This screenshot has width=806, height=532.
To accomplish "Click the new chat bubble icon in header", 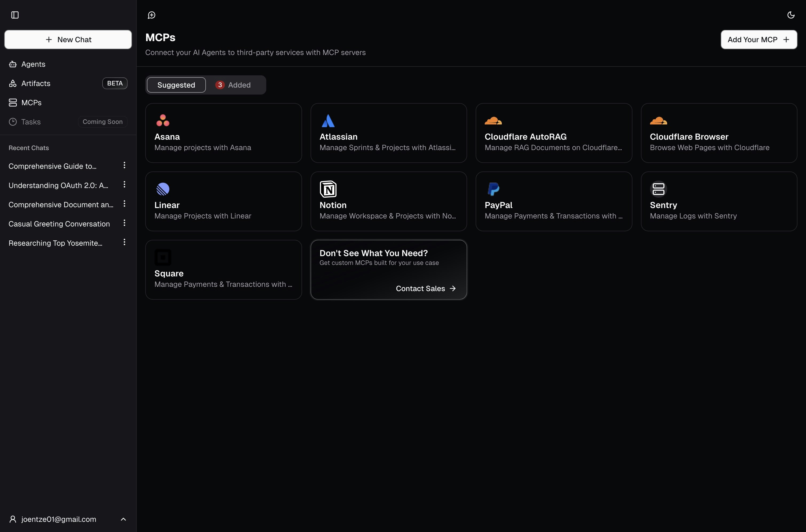I will click(152, 15).
